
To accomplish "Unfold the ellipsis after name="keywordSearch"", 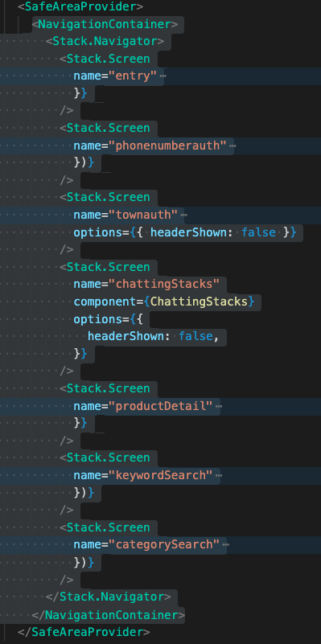I will tap(218, 476).
